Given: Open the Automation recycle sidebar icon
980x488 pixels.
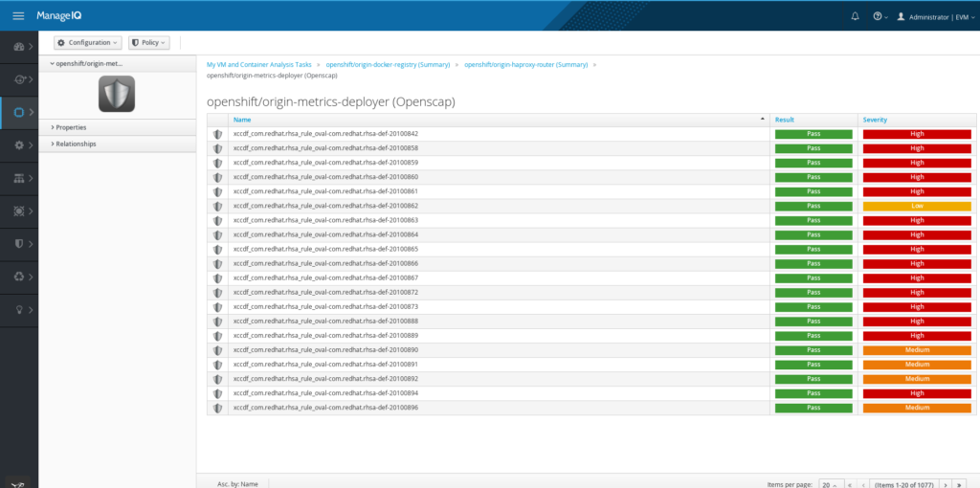Looking at the screenshot, I should point(19,277).
